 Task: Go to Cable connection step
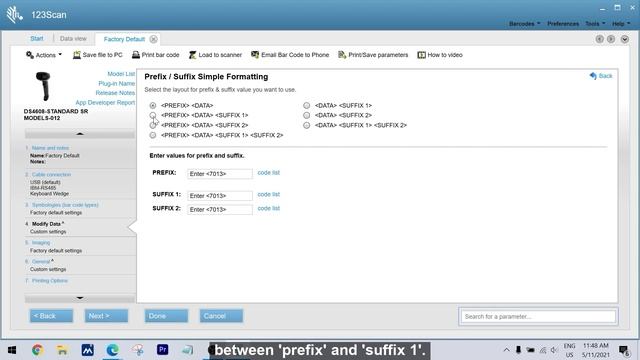tap(51, 174)
